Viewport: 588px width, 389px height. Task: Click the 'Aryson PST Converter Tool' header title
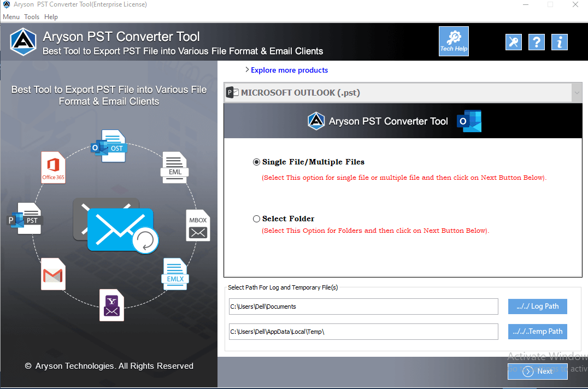[121, 37]
